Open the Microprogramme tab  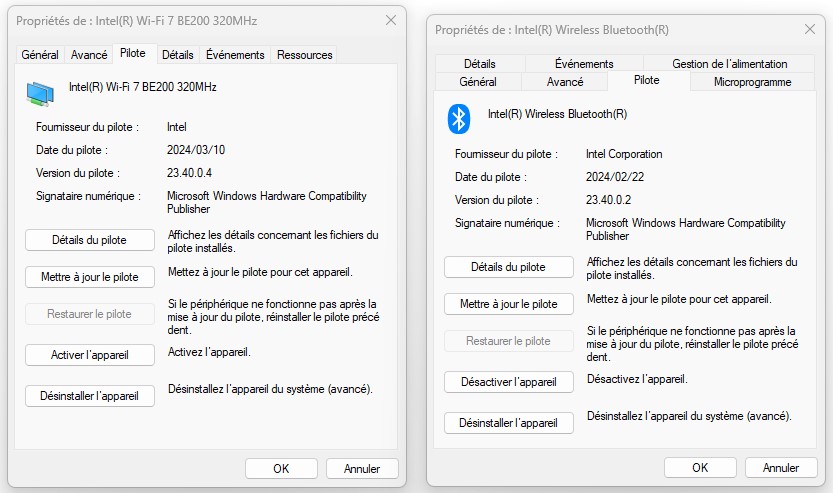(x=752, y=82)
